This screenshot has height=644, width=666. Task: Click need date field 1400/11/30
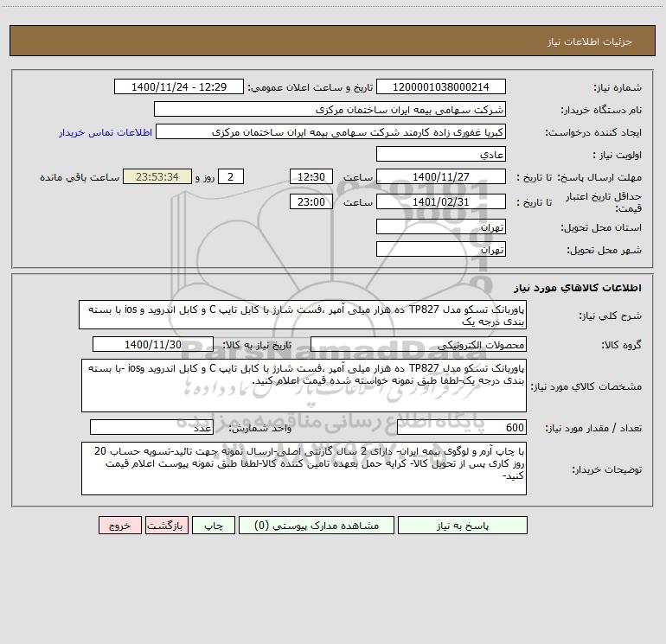click(x=153, y=344)
